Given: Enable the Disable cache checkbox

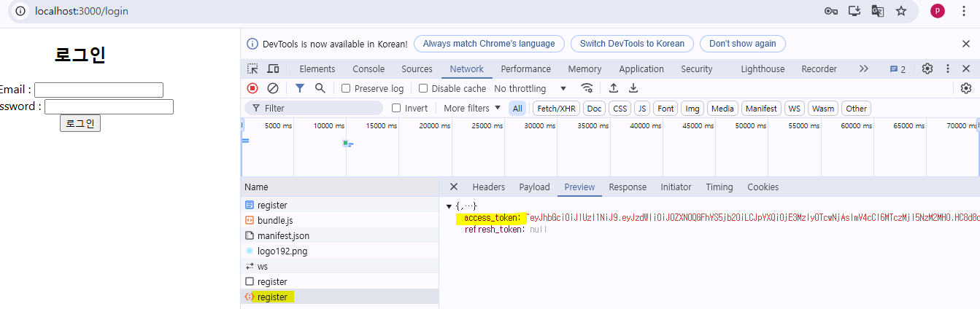Looking at the screenshot, I should (x=423, y=88).
